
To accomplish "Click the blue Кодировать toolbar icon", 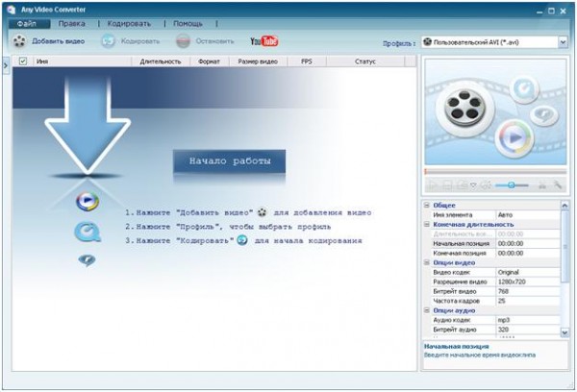I will pyautogui.click(x=108, y=41).
